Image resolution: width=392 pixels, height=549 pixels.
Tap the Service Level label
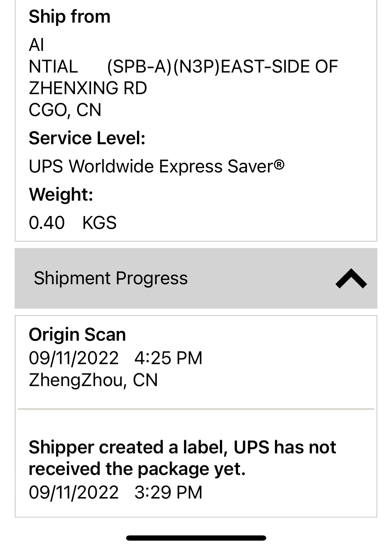[87, 138]
